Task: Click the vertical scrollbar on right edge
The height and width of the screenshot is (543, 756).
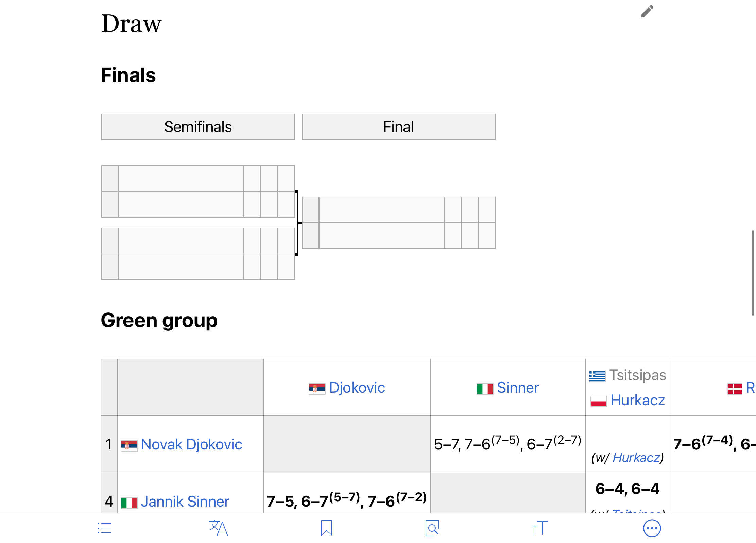Action: [x=753, y=273]
